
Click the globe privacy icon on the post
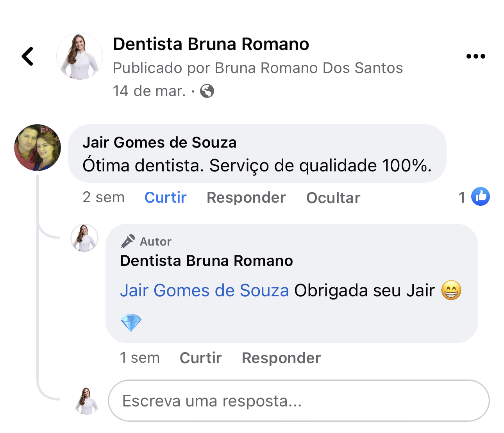207,91
